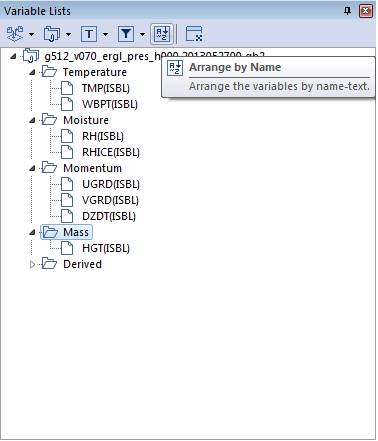Click the Moisture folder icon
378x441 pixels.
pos(50,119)
